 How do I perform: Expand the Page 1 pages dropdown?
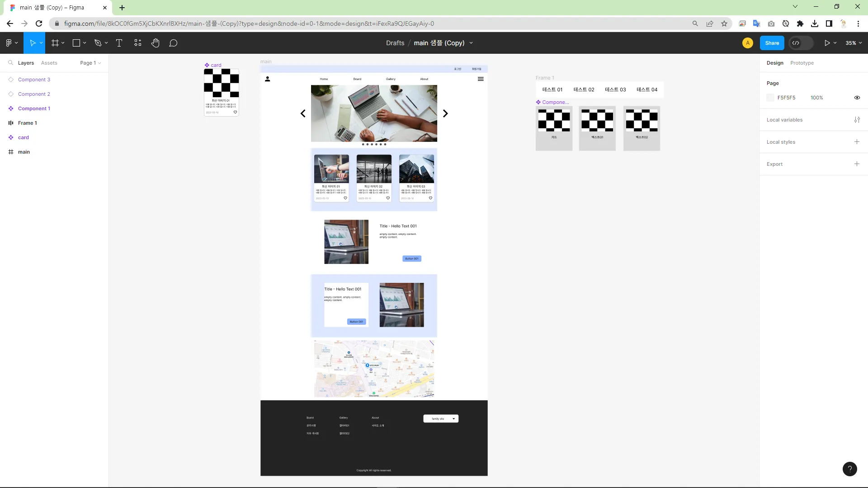pos(90,63)
